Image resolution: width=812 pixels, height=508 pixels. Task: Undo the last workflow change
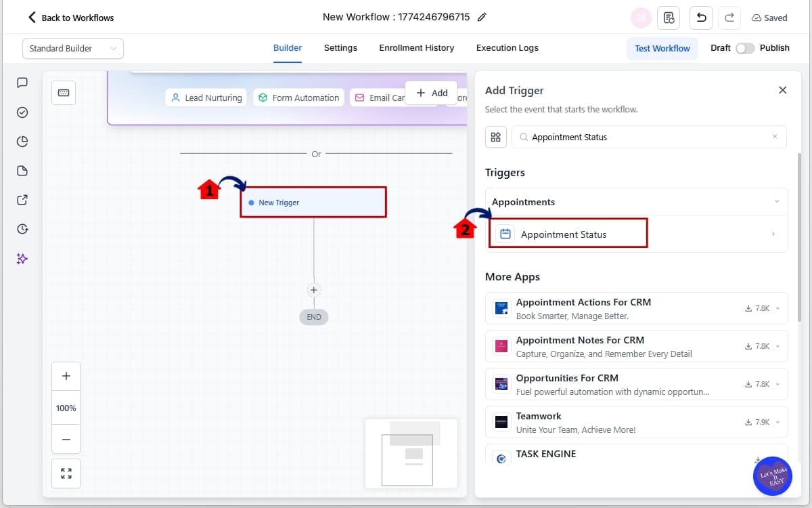click(x=700, y=18)
